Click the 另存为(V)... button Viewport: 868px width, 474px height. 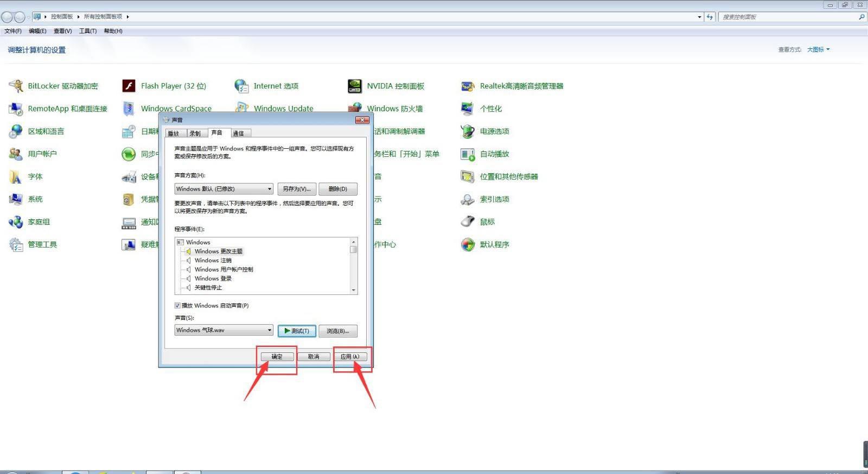[297, 189]
